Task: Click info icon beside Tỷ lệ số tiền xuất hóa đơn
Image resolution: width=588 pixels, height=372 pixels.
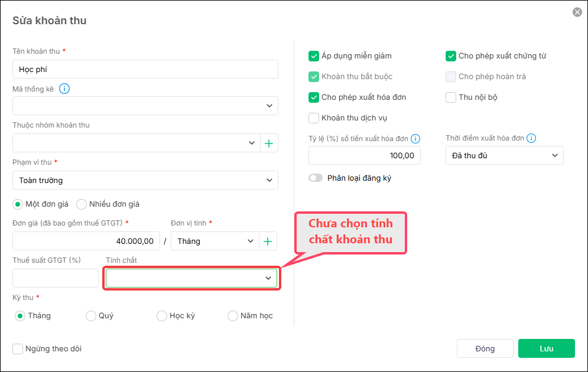Action: (415, 139)
